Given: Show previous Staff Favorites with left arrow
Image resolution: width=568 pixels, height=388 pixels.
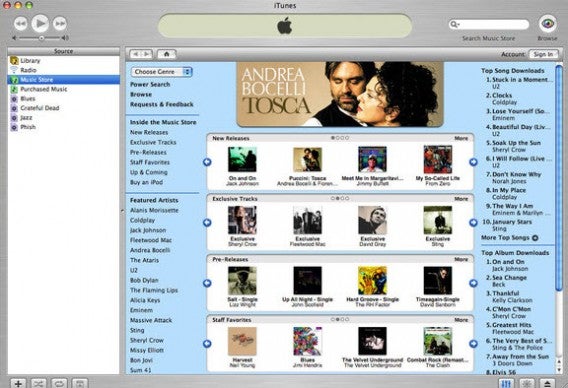Looking at the screenshot, I should [207, 343].
